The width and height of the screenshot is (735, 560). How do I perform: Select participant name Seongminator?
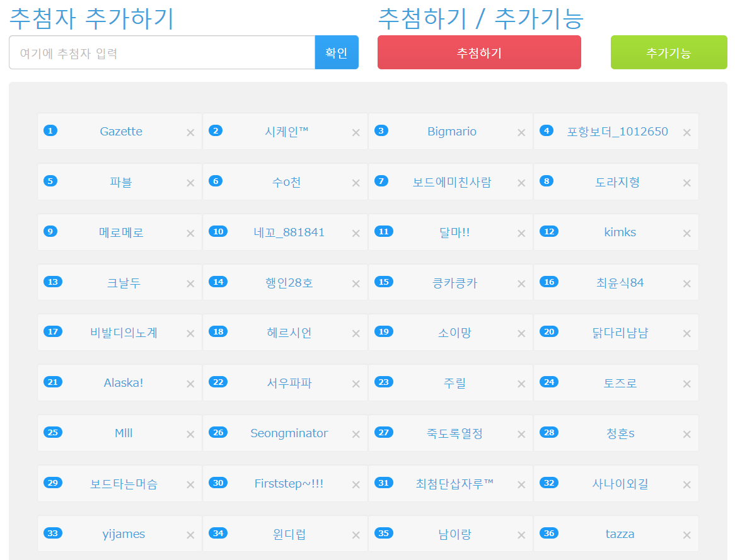coord(289,433)
